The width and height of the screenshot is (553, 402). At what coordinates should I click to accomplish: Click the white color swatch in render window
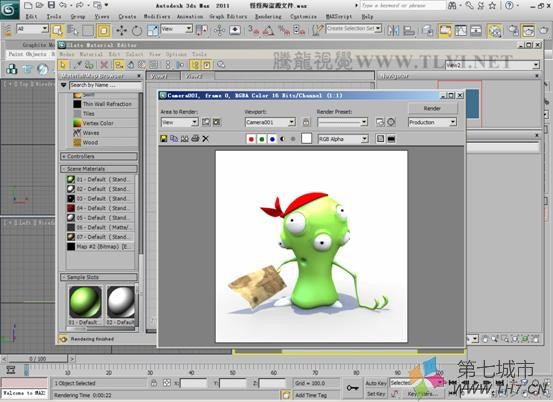pyautogui.click(x=306, y=139)
